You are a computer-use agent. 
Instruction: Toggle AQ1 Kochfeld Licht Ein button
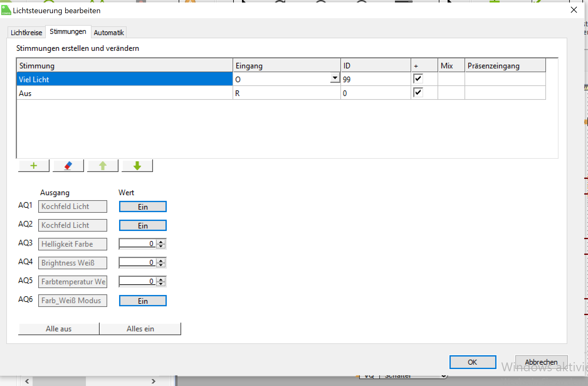(143, 207)
